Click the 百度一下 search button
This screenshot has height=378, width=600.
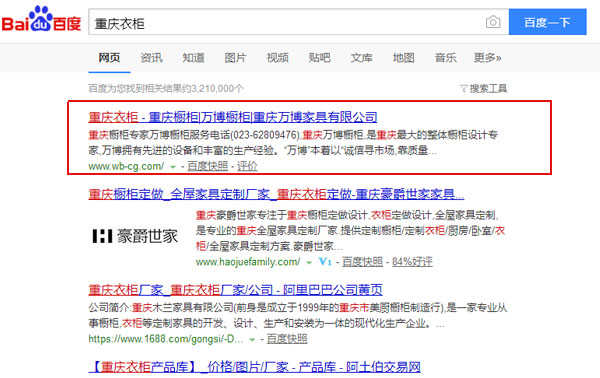(x=547, y=22)
